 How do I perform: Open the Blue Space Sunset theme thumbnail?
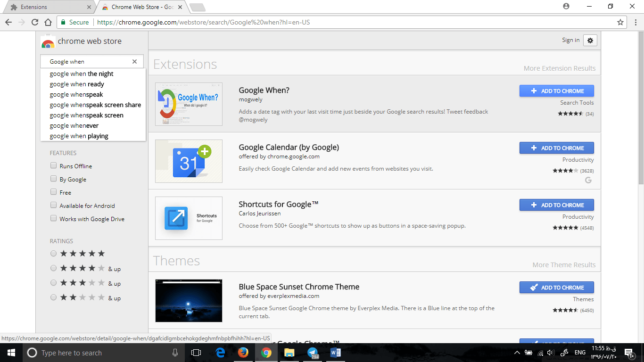click(x=189, y=300)
